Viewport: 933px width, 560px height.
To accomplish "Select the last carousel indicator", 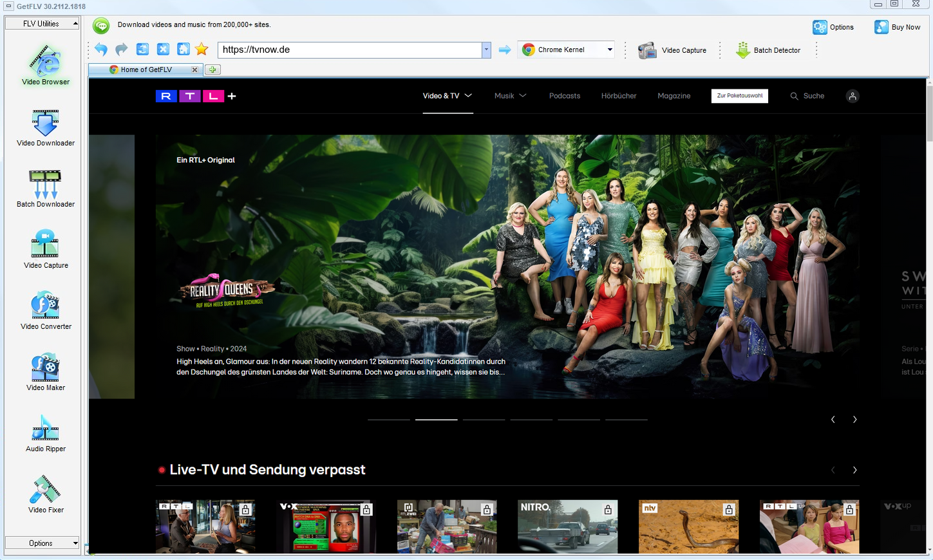I will [627, 420].
